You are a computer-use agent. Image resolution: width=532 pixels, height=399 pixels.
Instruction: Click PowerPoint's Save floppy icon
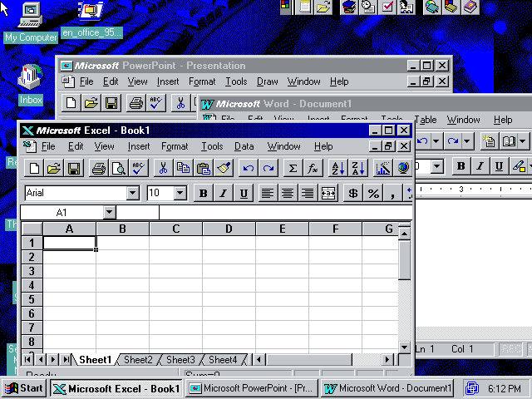coord(111,103)
